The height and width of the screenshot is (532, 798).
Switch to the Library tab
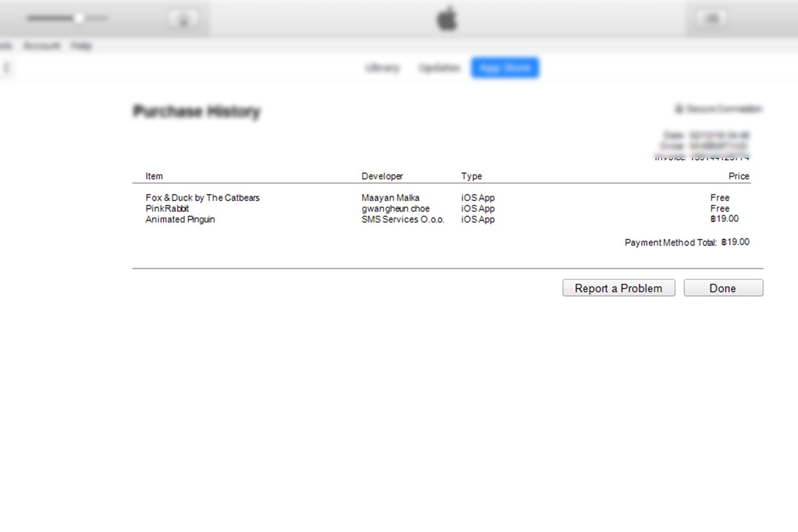tap(383, 68)
